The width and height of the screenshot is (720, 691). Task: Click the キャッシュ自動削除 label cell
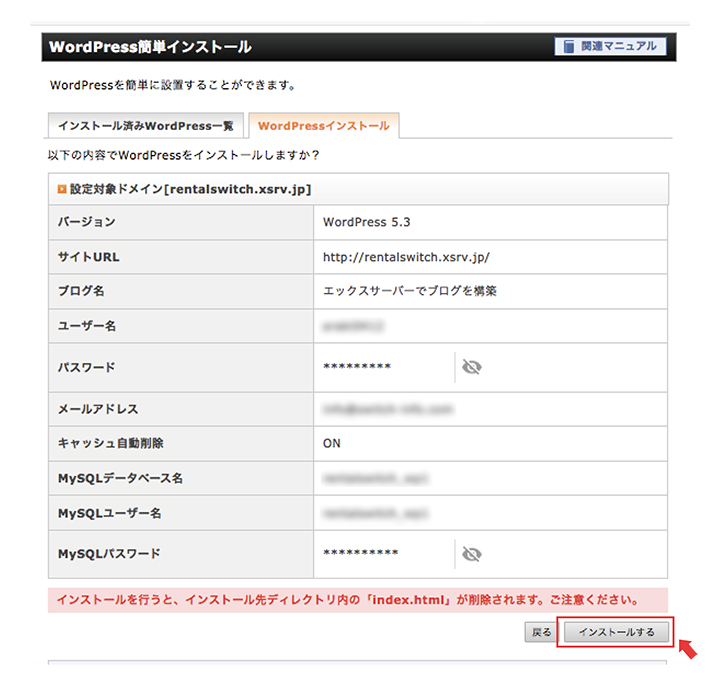pyautogui.click(x=181, y=444)
